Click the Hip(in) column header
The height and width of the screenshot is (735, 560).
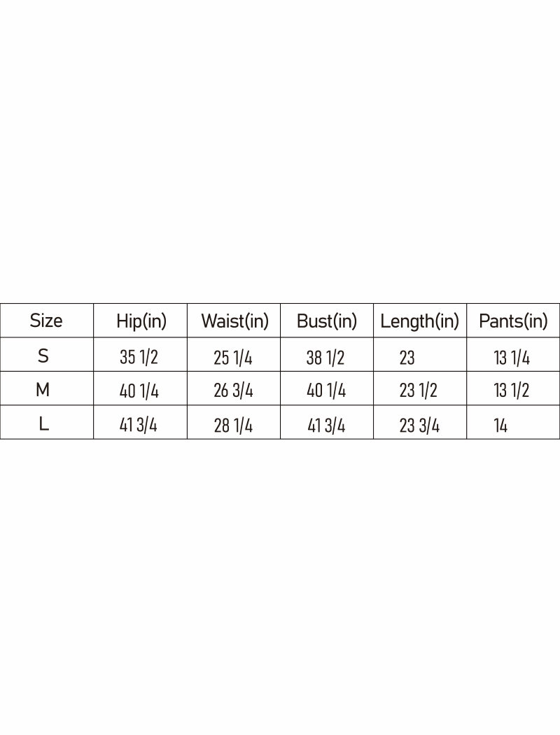[141, 321]
